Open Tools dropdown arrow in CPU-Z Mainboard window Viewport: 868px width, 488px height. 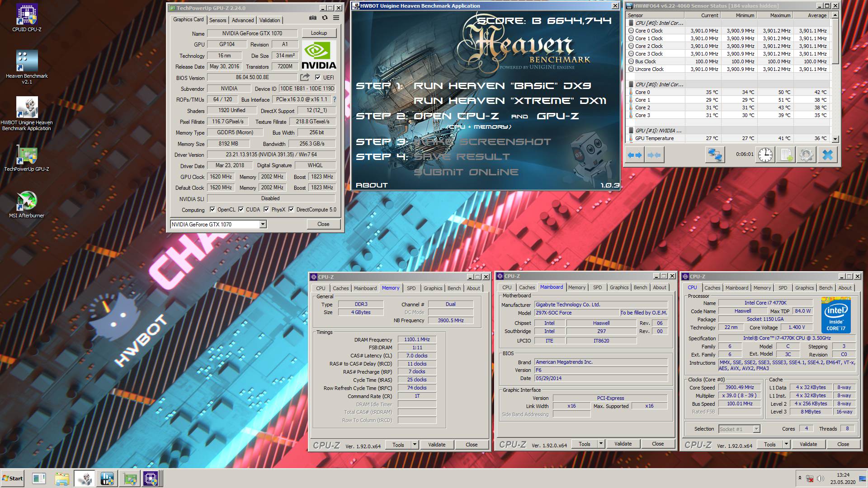(x=601, y=444)
